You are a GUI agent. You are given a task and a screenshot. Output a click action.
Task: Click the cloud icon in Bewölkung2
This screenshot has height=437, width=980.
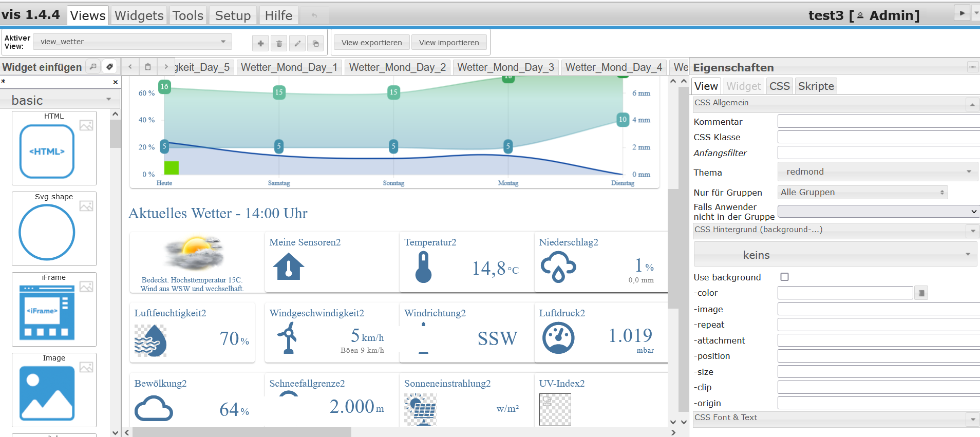coord(154,409)
